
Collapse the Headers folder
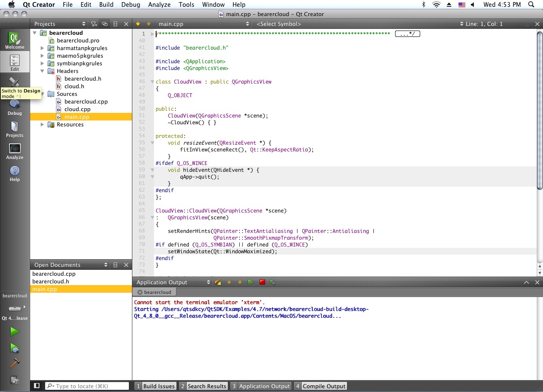42,71
